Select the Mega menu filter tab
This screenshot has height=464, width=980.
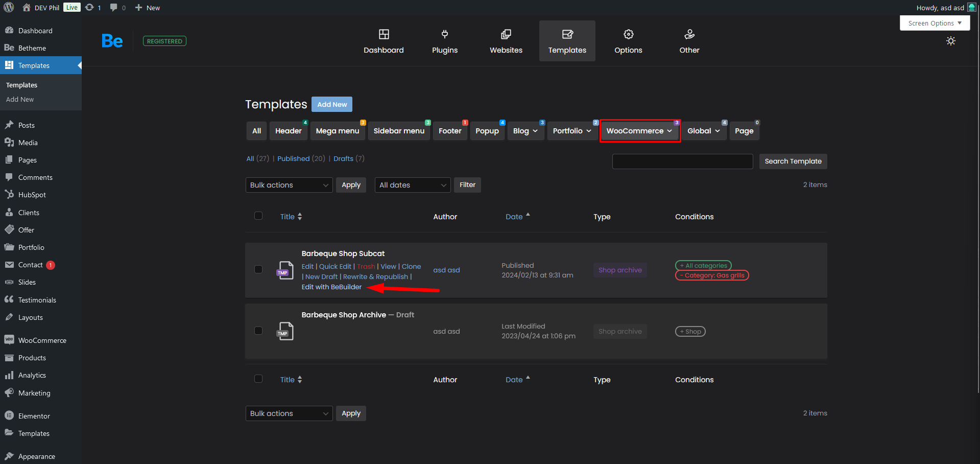[338, 131]
